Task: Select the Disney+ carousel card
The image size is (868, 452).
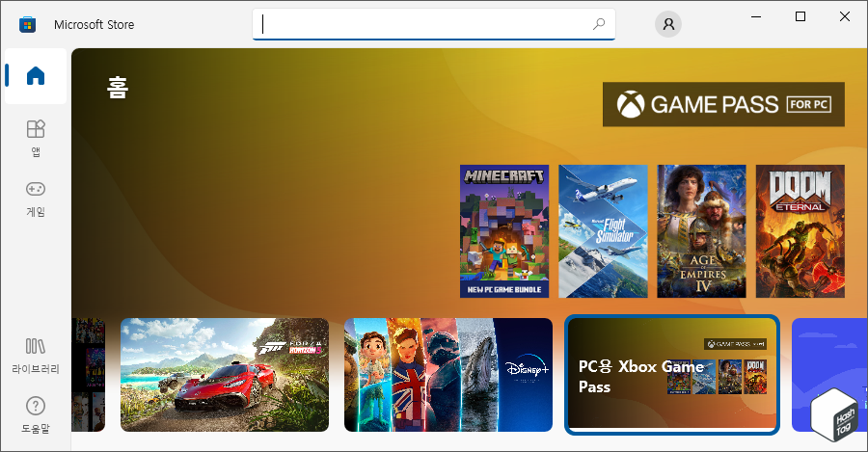Action: (448, 375)
